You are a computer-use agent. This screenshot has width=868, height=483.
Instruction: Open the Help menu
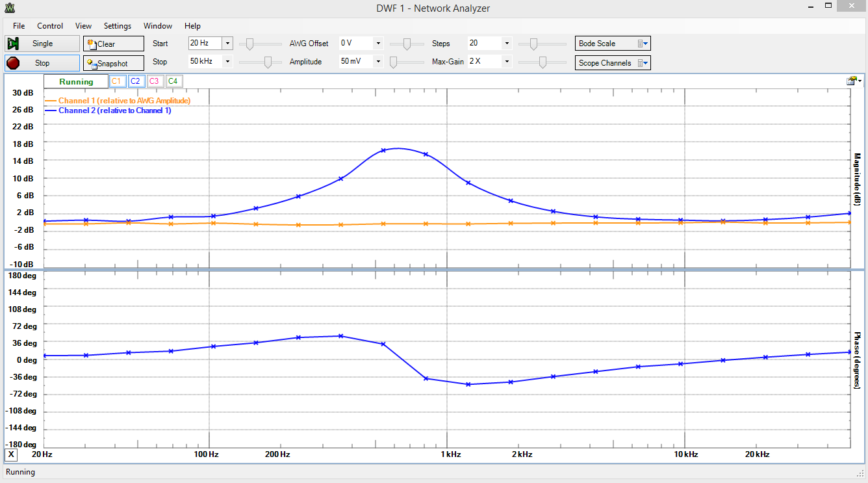pyautogui.click(x=192, y=26)
